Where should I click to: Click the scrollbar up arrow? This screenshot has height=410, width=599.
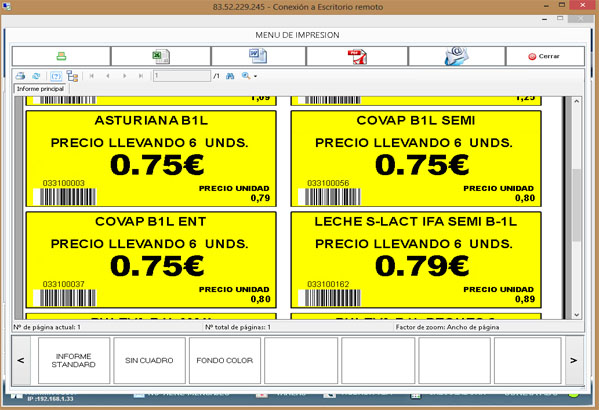coord(576,101)
